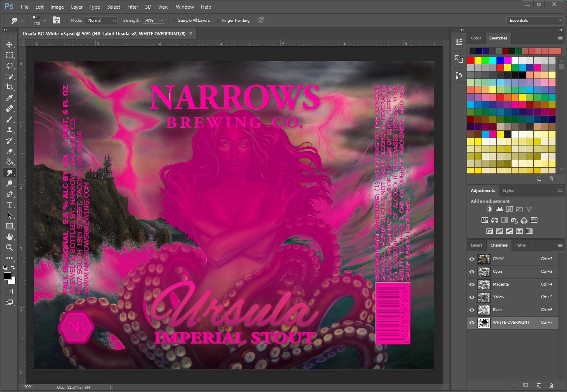Image resolution: width=567 pixels, height=392 pixels.
Task: Enable Sample All Layers checkbox
Action: click(174, 20)
